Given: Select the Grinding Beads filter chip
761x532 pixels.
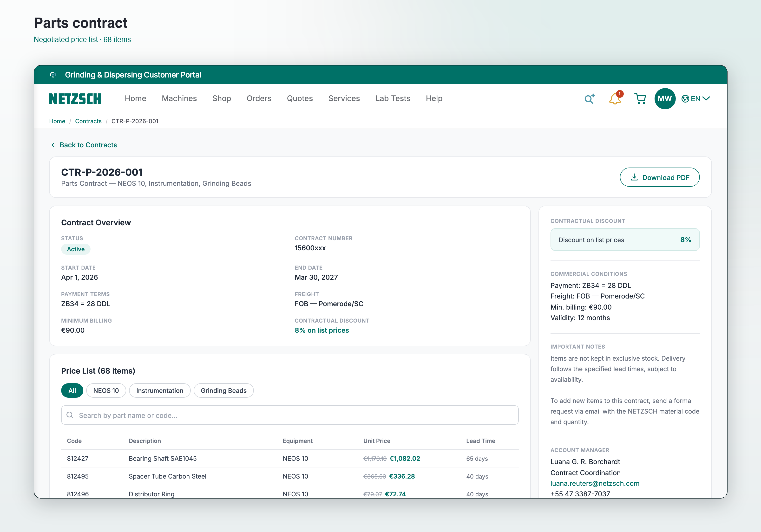Looking at the screenshot, I should click(x=224, y=390).
